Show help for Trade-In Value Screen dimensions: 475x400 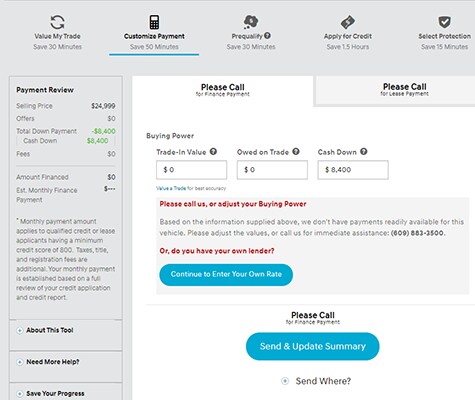213,152
